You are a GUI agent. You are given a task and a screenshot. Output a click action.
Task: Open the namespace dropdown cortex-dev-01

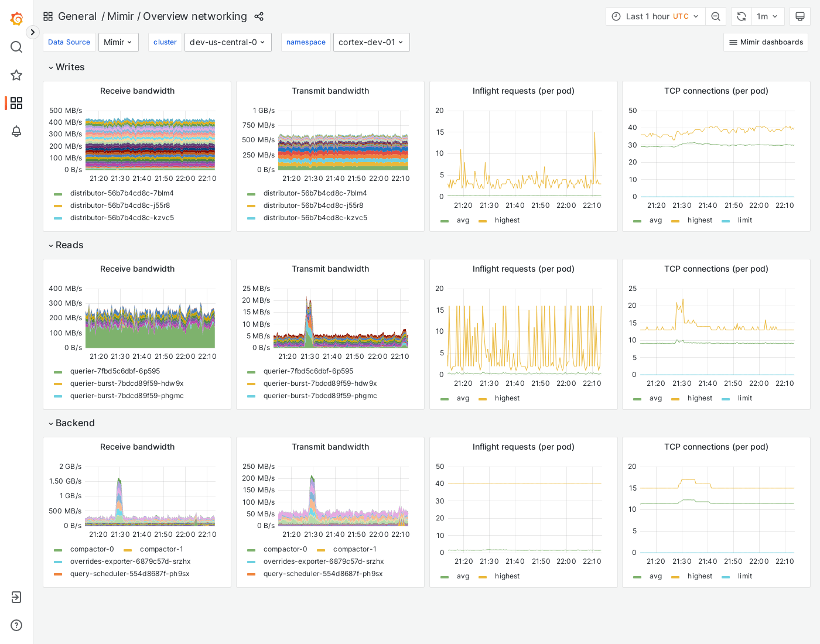pyautogui.click(x=371, y=42)
